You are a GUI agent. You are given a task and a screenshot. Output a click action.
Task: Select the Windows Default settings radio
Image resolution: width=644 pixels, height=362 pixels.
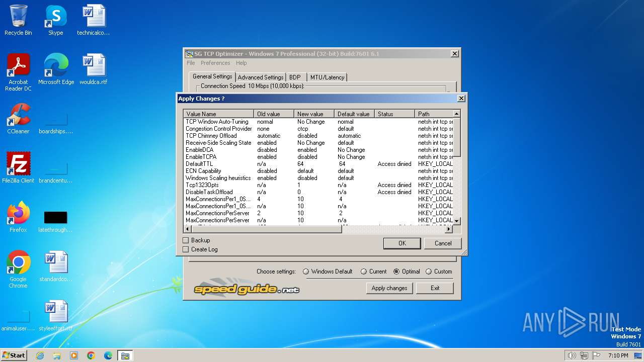coord(306,271)
